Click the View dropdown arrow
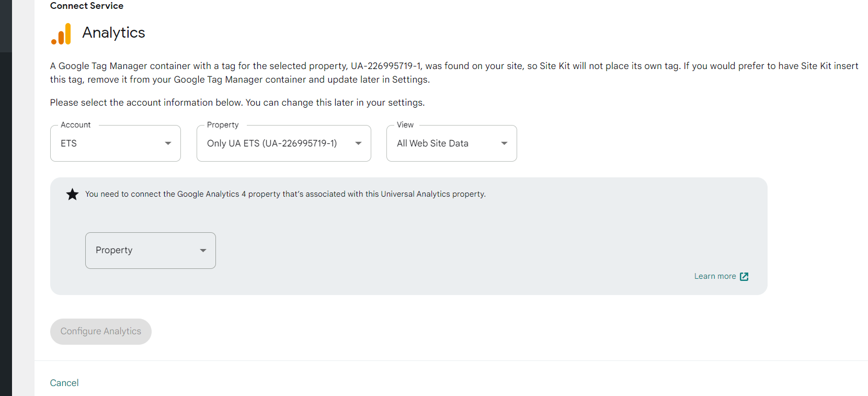The image size is (868, 396). click(504, 143)
